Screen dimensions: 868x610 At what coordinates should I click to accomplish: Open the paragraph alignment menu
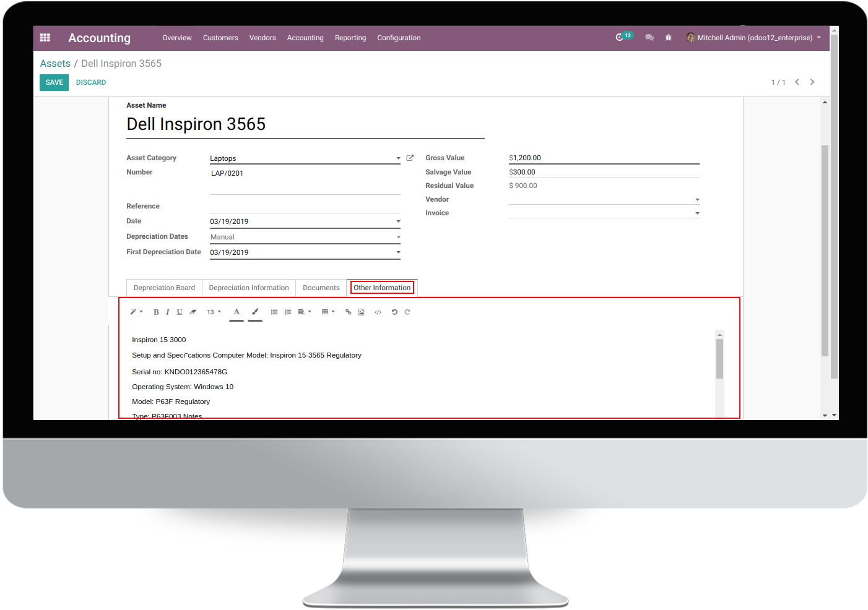(x=304, y=312)
